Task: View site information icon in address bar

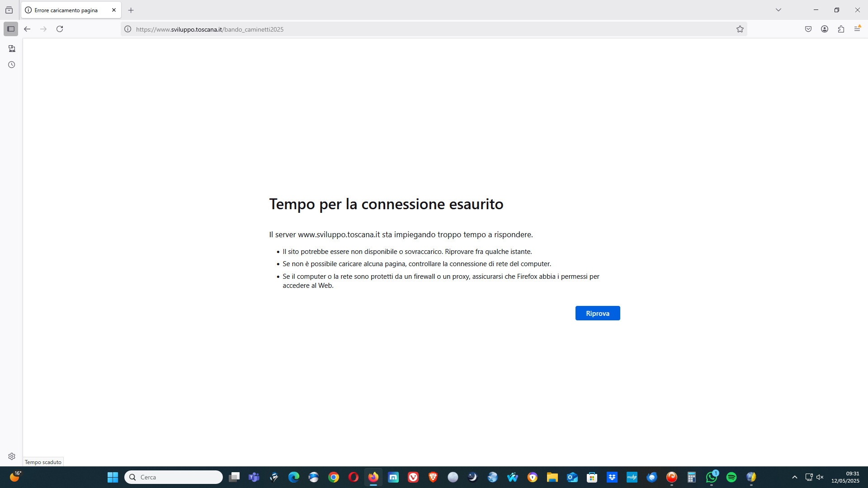Action: [x=128, y=29]
